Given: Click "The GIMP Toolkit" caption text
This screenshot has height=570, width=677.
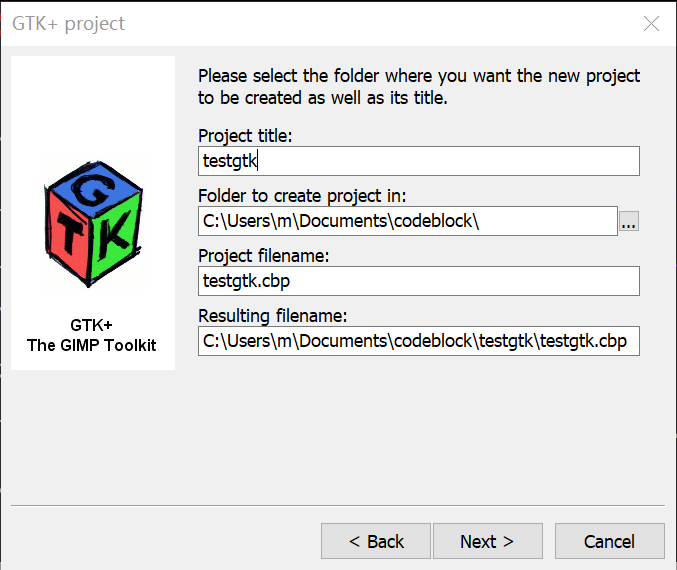Looking at the screenshot, I should click(x=92, y=345).
